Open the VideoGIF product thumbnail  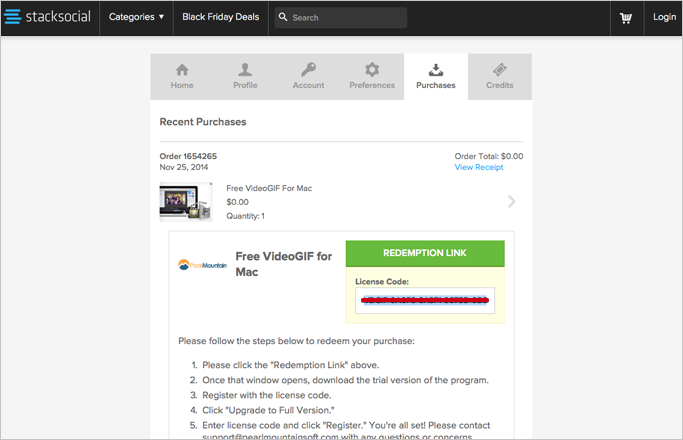186,202
